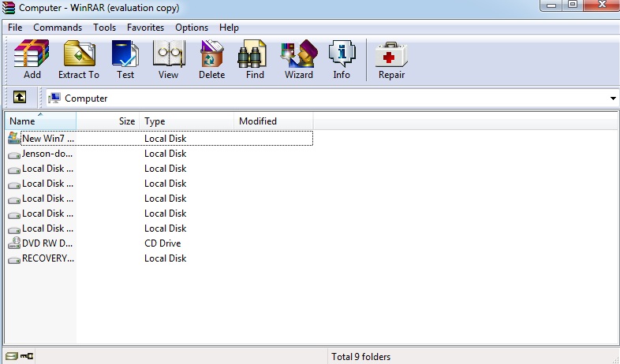The width and height of the screenshot is (620, 364).
Task: Open the Favorites menu
Action: pos(145,28)
